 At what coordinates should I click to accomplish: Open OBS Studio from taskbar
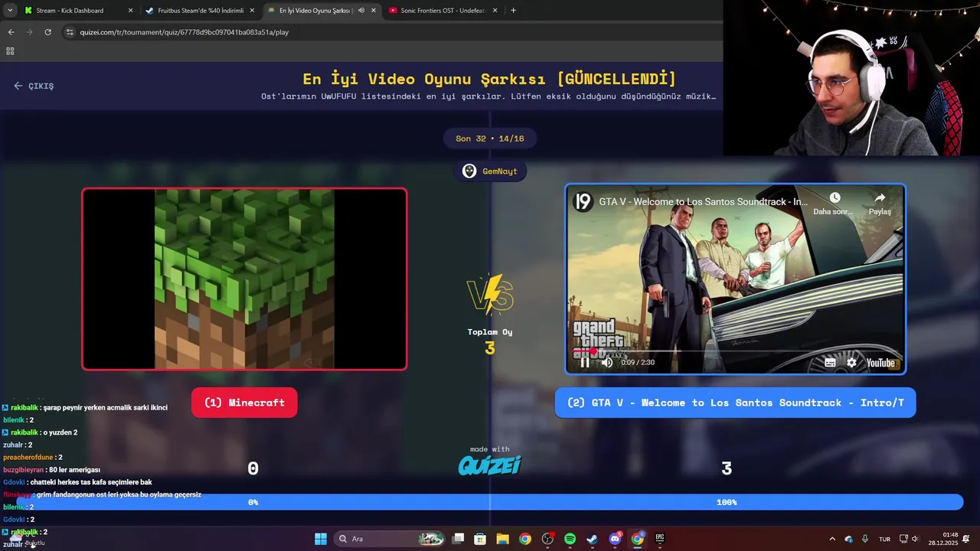point(547,539)
